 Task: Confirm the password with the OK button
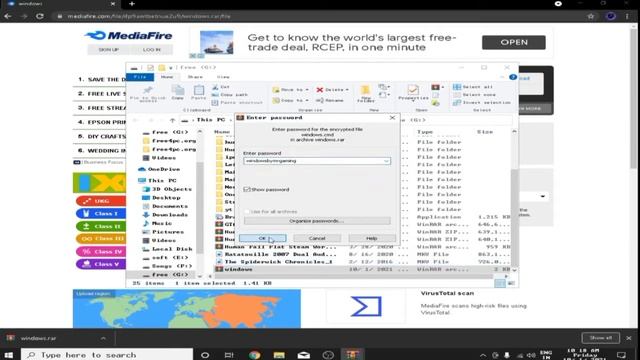click(x=262, y=238)
